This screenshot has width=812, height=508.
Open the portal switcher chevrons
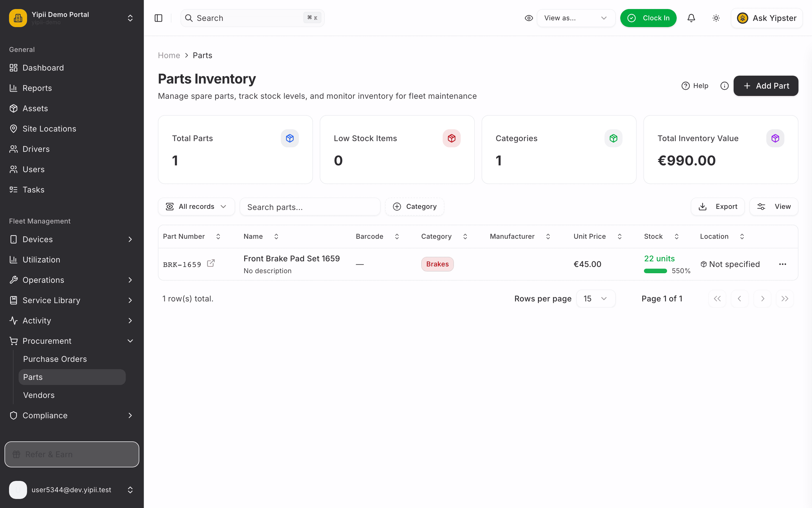coord(130,18)
